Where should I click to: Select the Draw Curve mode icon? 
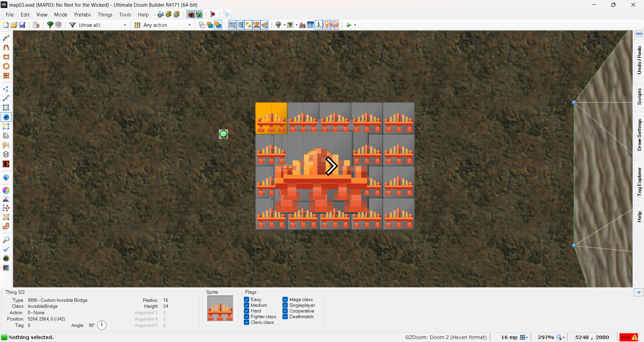tap(6, 48)
